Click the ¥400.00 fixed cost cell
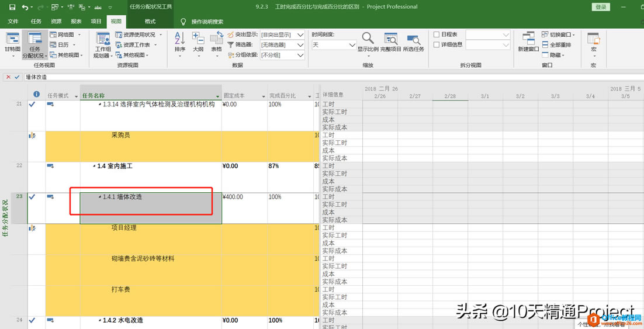 pyautogui.click(x=244, y=208)
